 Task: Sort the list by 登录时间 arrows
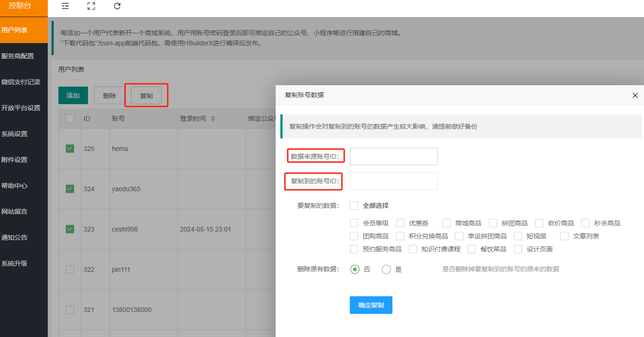point(213,119)
